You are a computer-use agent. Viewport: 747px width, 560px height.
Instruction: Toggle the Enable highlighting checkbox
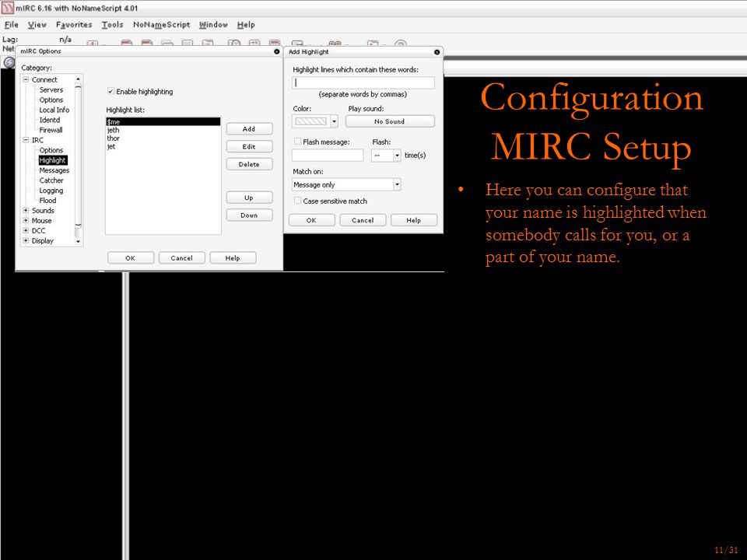(110, 91)
